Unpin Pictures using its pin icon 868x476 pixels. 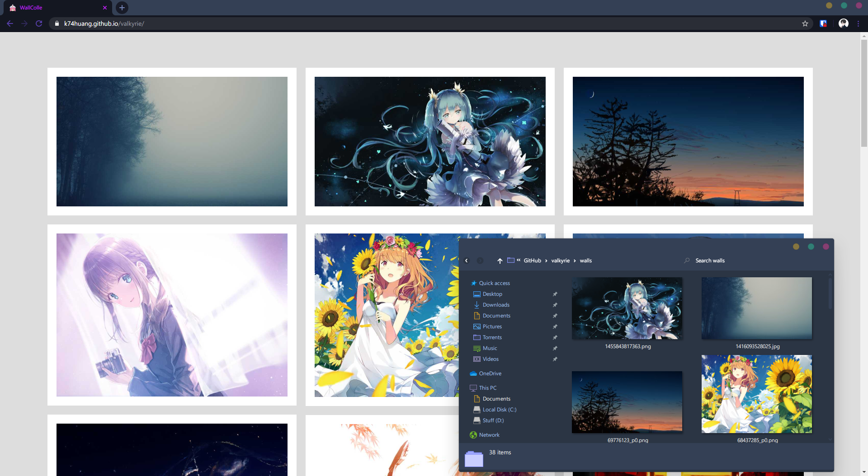(x=555, y=327)
